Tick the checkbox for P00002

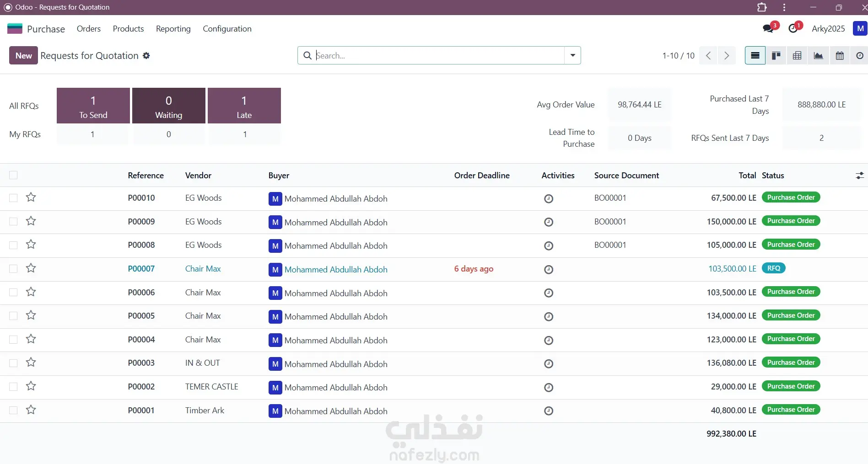tap(13, 387)
